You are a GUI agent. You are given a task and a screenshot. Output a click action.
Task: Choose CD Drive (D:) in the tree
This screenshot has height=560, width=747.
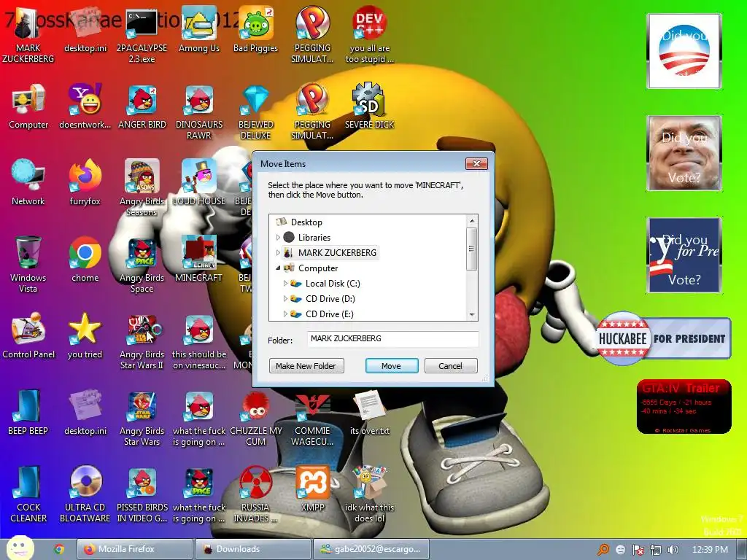click(x=330, y=298)
